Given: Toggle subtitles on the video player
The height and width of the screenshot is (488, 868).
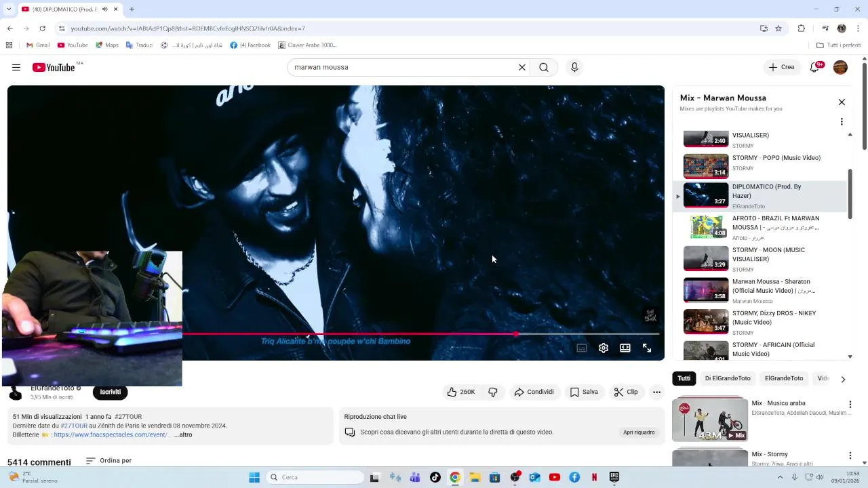Looking at the screenshot, I should click(x=582, y=348).
